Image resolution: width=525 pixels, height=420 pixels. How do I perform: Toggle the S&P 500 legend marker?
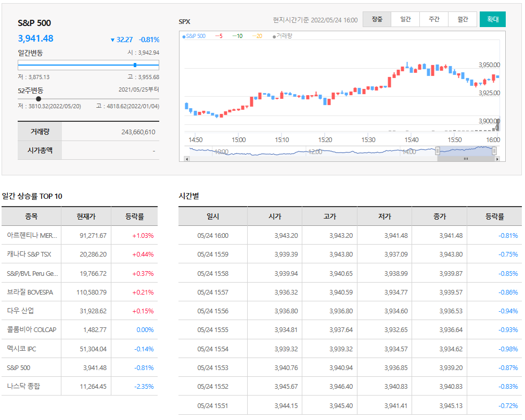pos(194,36)
